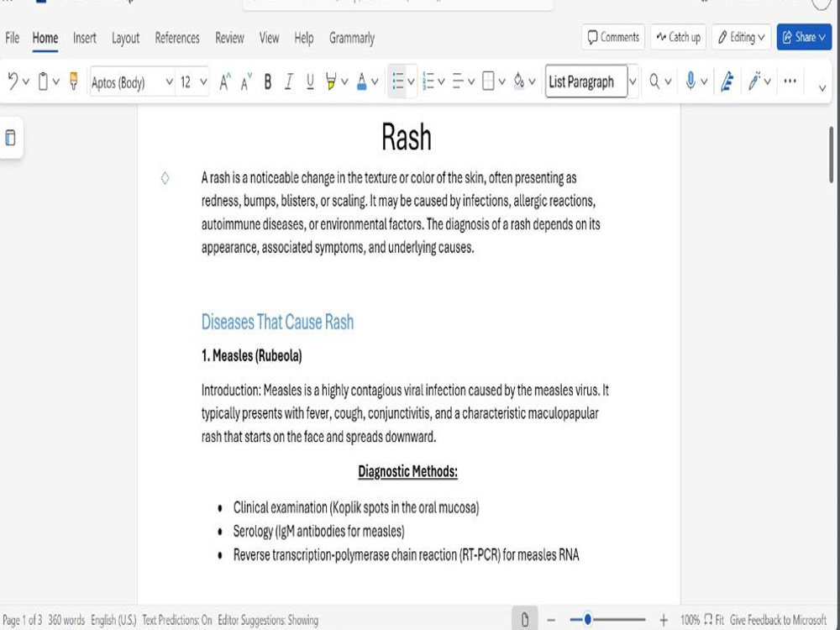Open highlight color options arrow
This screenshot has height=630, width=840.
point(344,82)
